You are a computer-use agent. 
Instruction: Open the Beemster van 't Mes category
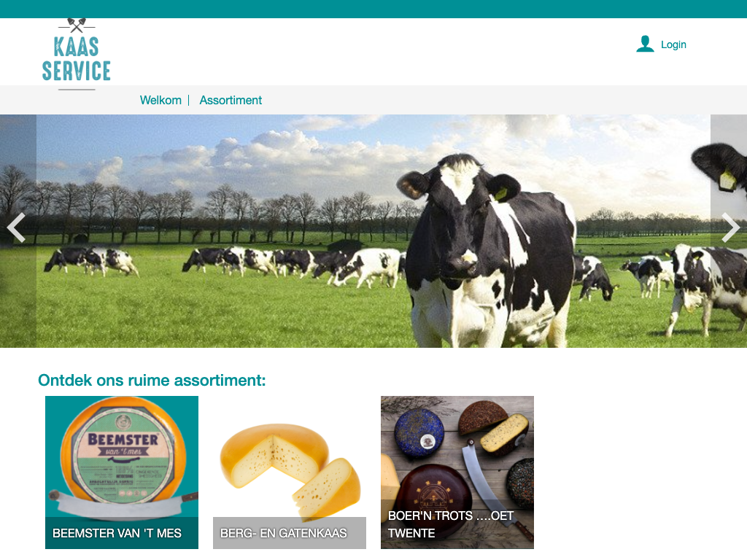coord(122,472)
